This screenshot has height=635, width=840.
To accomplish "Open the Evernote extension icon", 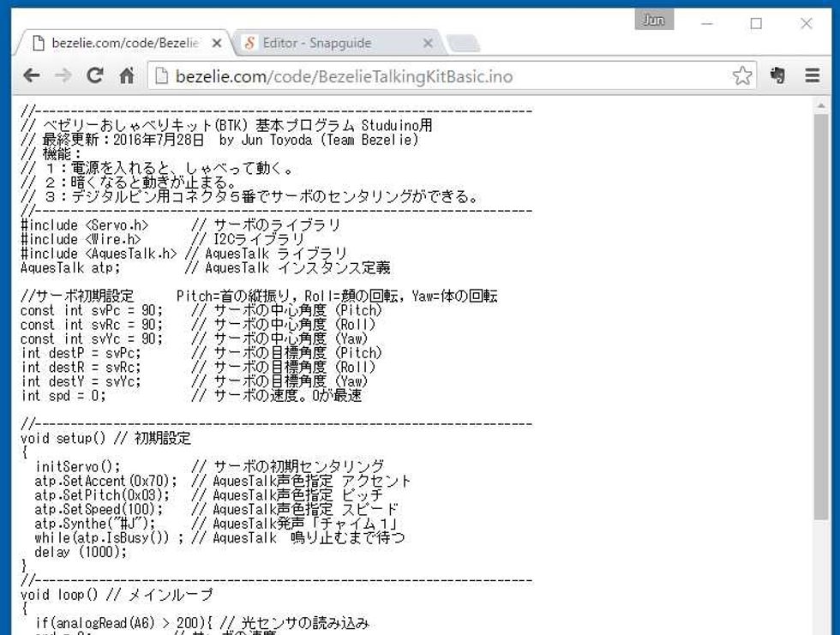I will 778,76.
